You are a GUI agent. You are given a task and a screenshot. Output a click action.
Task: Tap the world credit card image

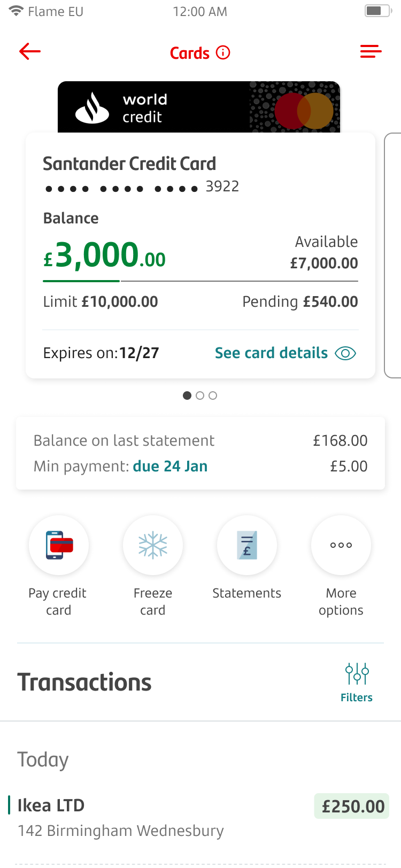coord(199,107)
